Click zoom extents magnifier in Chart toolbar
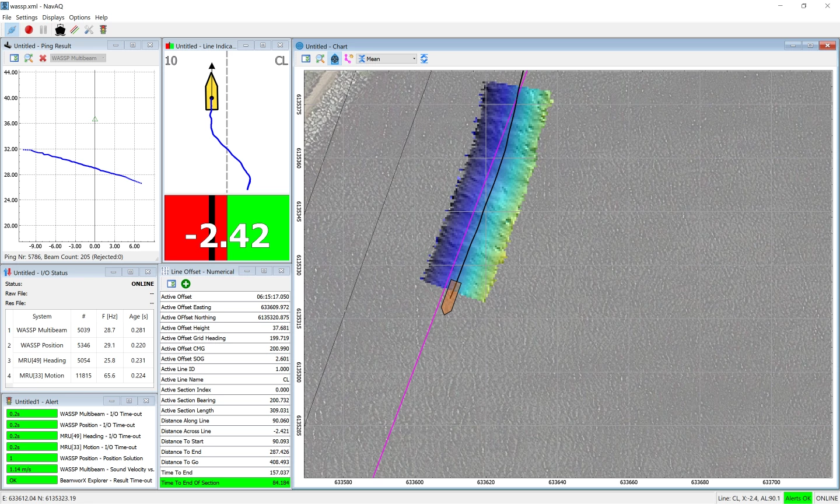 (x=320, y=59)
